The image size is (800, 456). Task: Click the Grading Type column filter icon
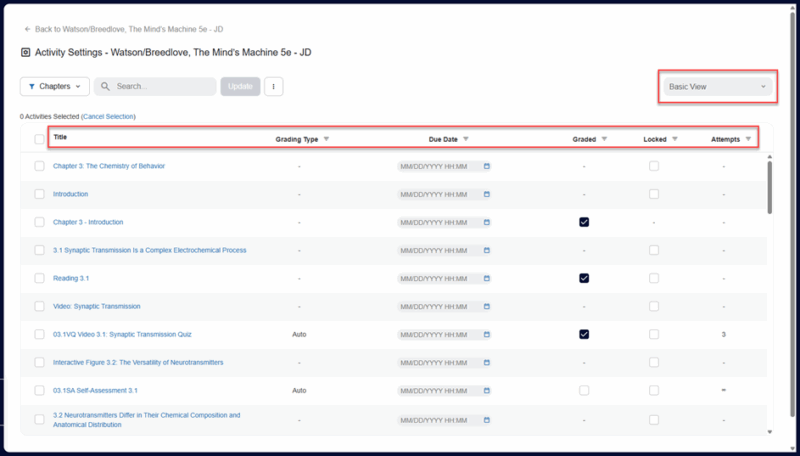pos(326,139)
